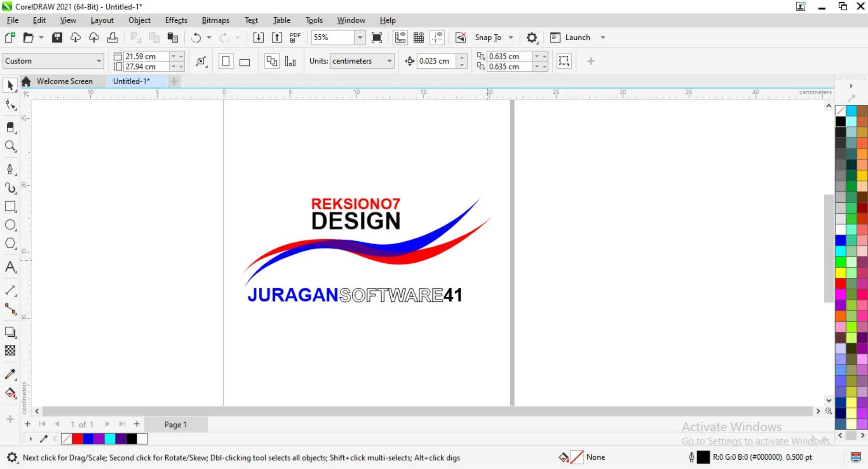Select the Page 1 tab
868x469 pixels.
click(x=175, y=424)
